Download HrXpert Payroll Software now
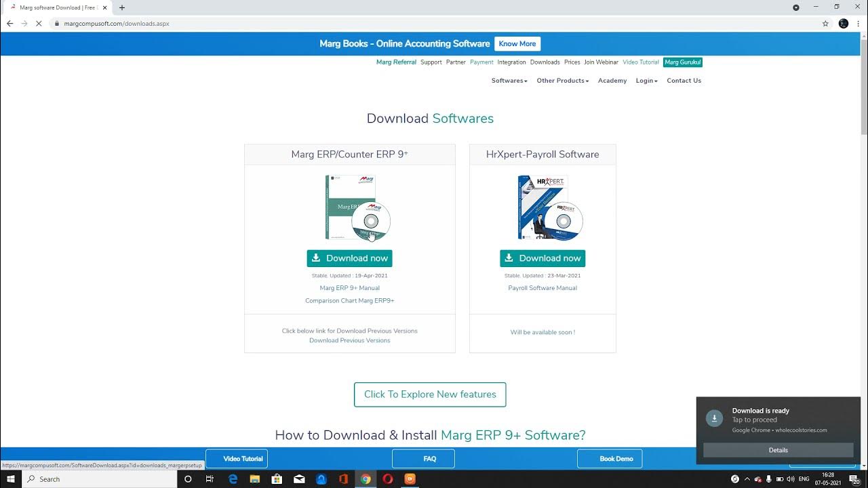868x488 pixels. click(542, 258)
